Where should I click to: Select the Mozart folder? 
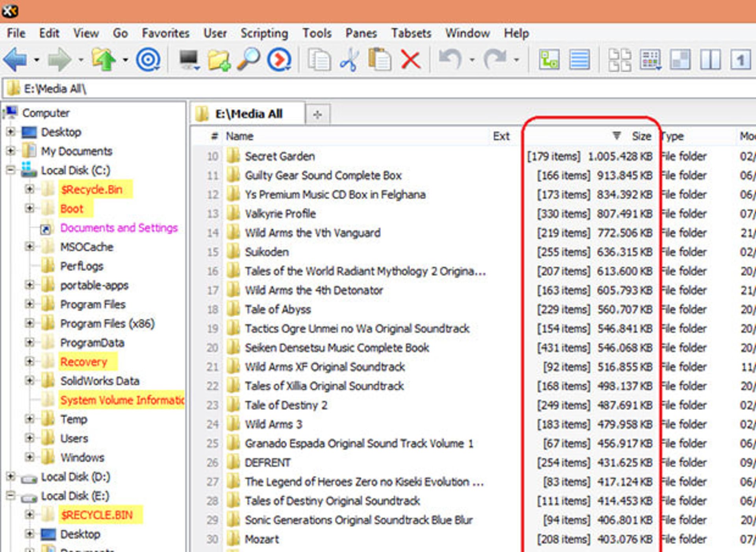click(262, 539)
